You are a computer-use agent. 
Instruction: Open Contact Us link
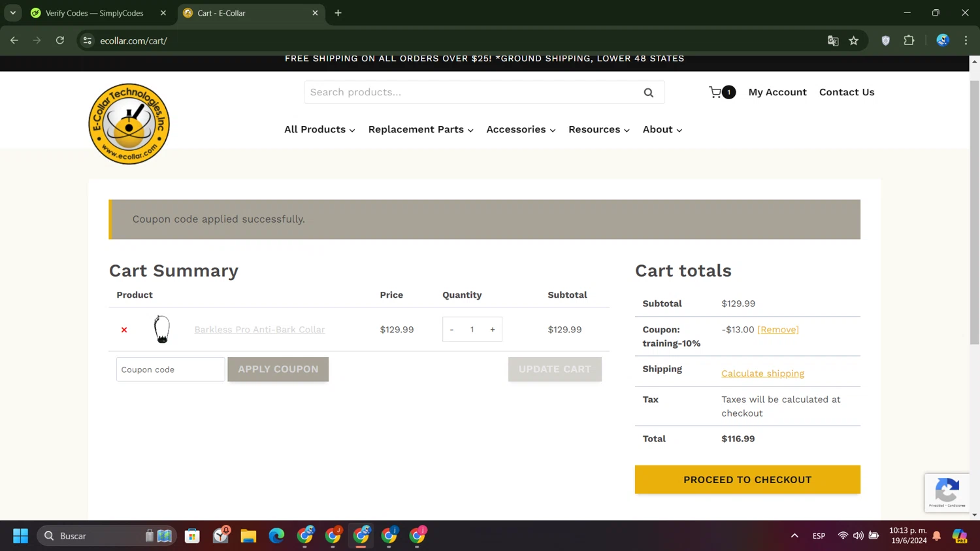[x=847, y=92]
